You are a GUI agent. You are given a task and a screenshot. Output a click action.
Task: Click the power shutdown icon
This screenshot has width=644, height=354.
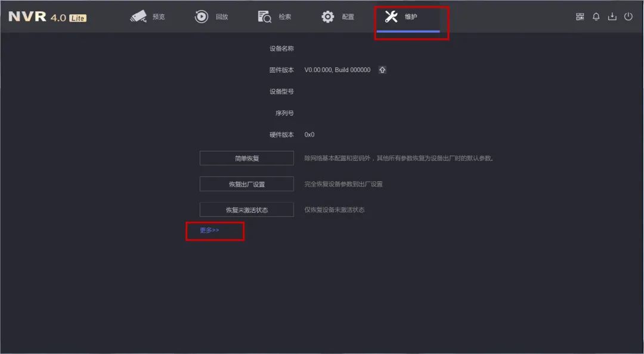point(628,17)
